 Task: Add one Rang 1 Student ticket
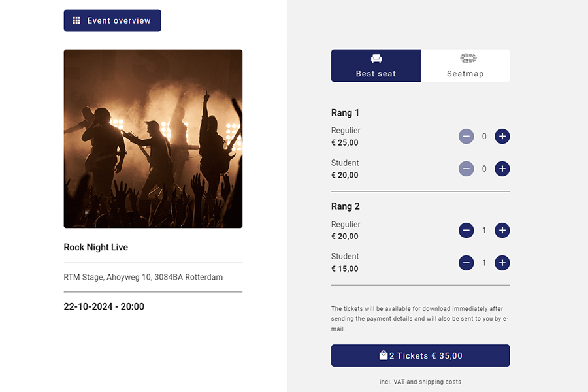click(502, 169)
